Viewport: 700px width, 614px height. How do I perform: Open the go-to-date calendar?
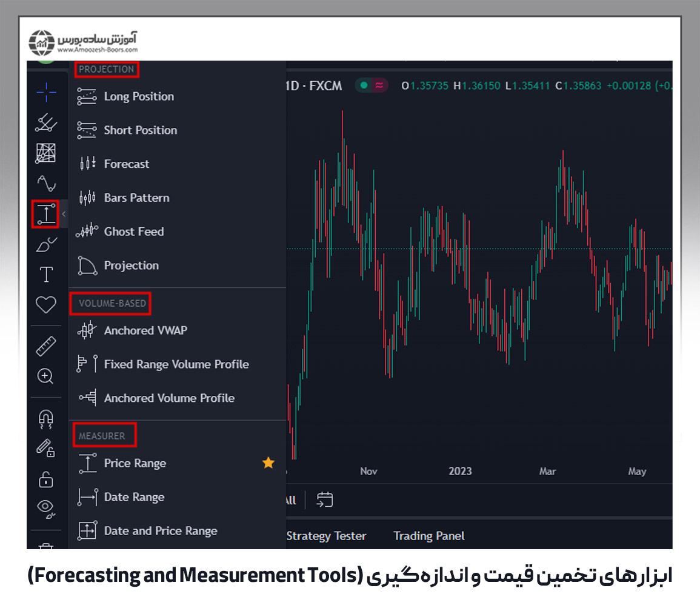[x=324, y=499]
